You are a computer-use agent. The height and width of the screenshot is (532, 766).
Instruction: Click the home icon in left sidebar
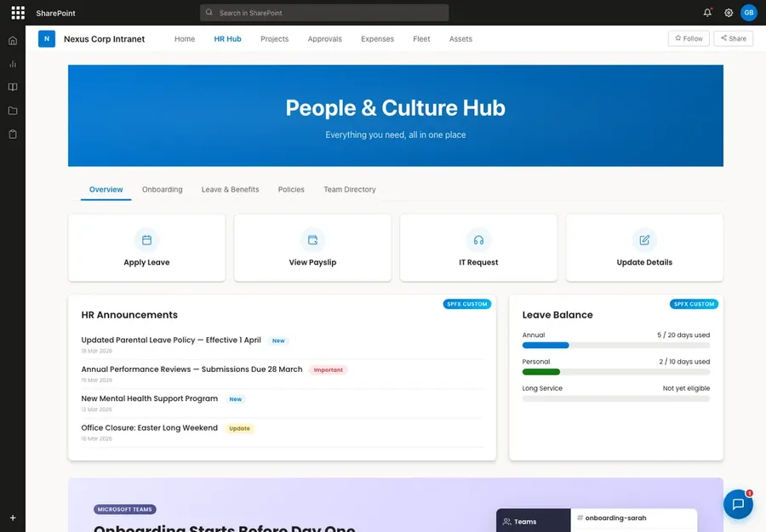[x=13, y=41]
